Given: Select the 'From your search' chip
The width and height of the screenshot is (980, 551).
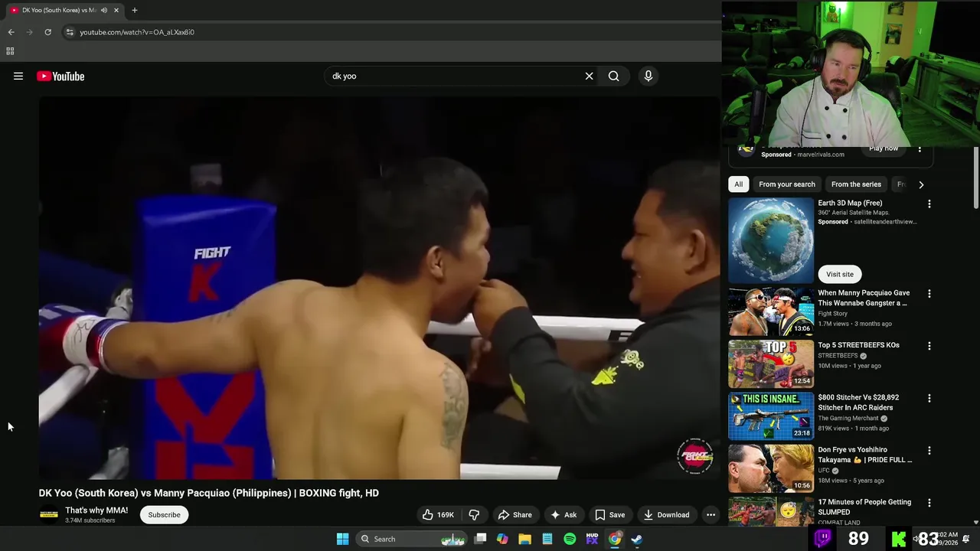Looking at the screenshot, I should coord(787,184).
